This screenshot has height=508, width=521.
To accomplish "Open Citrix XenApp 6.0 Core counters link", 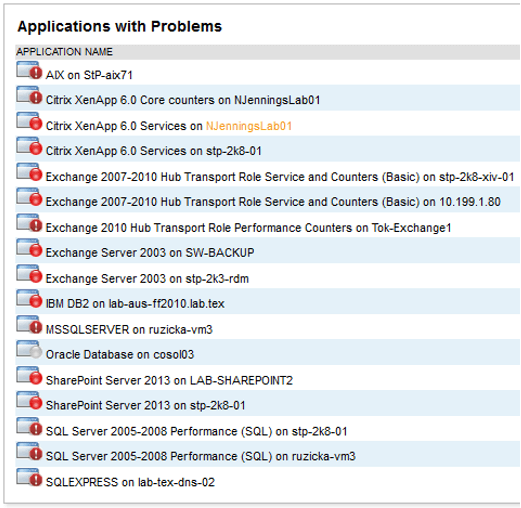I will coord(183,100).
